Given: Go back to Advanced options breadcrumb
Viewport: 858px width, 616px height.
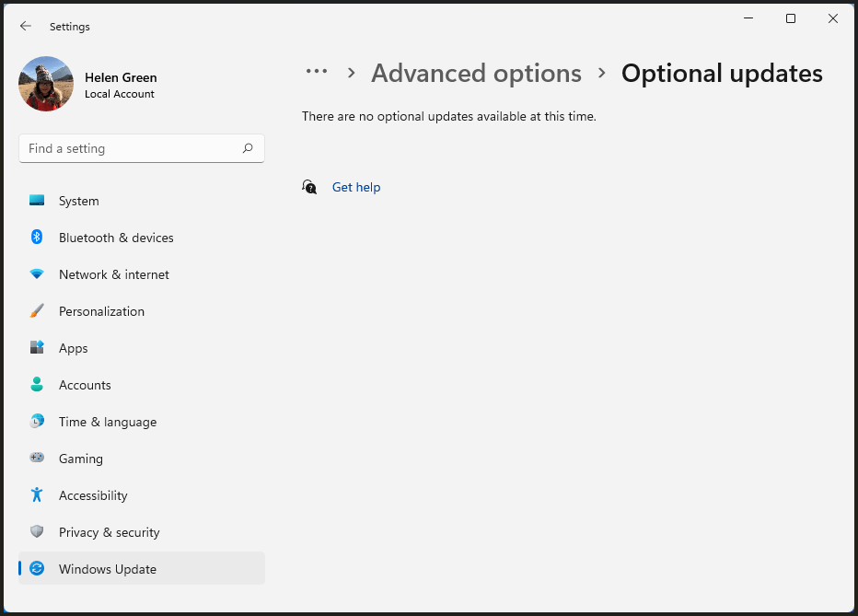Looking at the screenshot, I should point(476,74).
